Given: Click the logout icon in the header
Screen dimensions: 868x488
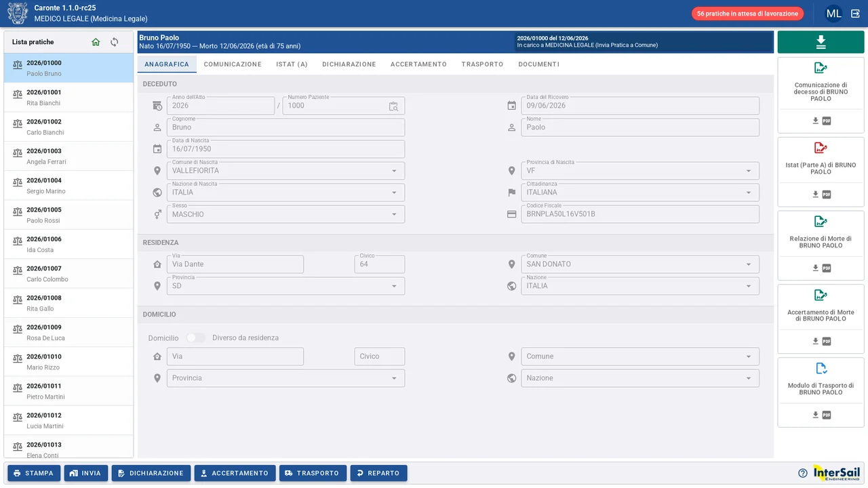Looking at the screenshot, I should [x=855, y=14].
